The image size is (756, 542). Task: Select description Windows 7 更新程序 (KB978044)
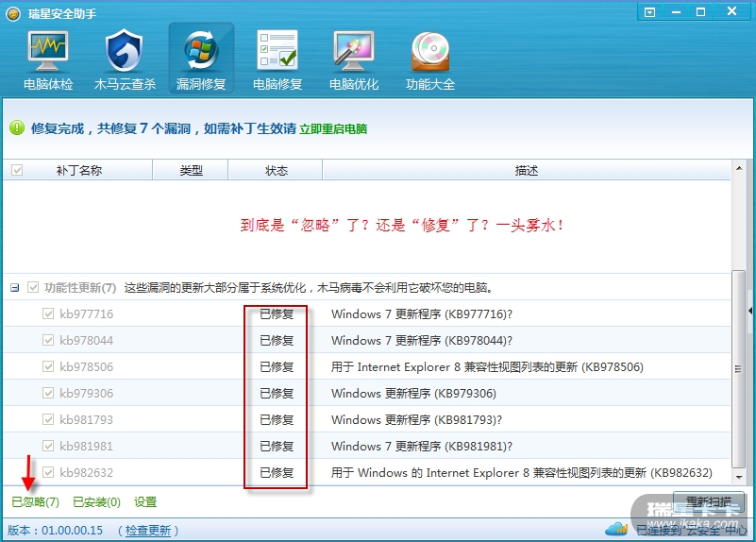(422, 341)
